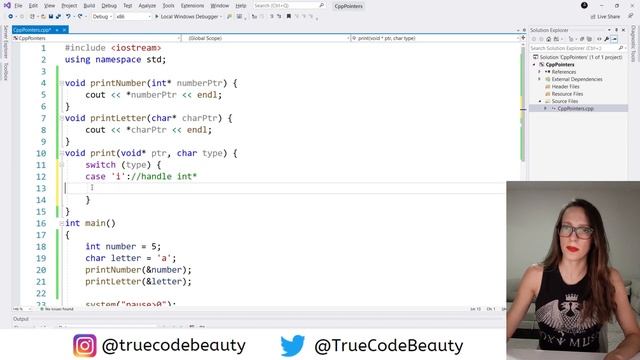Image resolution: width=640 pixels, height=360 pixels.
Task: Click the Navigate Backward toolbar icon
Action: (x=11, y=16)
